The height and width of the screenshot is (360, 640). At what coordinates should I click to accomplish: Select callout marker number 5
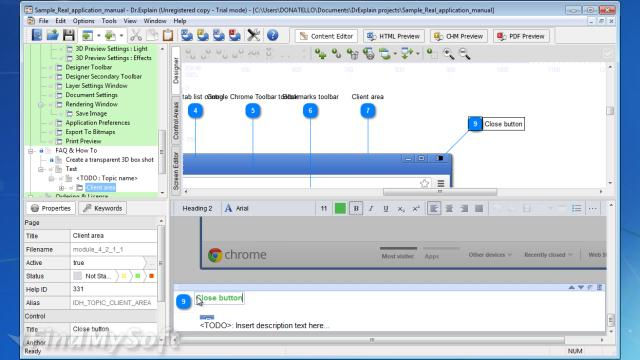click(x=253, y=111)
